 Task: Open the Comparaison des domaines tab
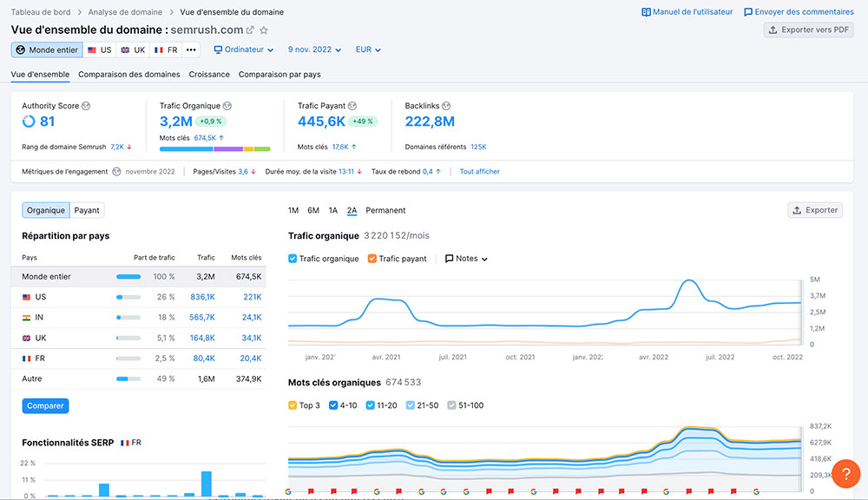pos(129,75)
